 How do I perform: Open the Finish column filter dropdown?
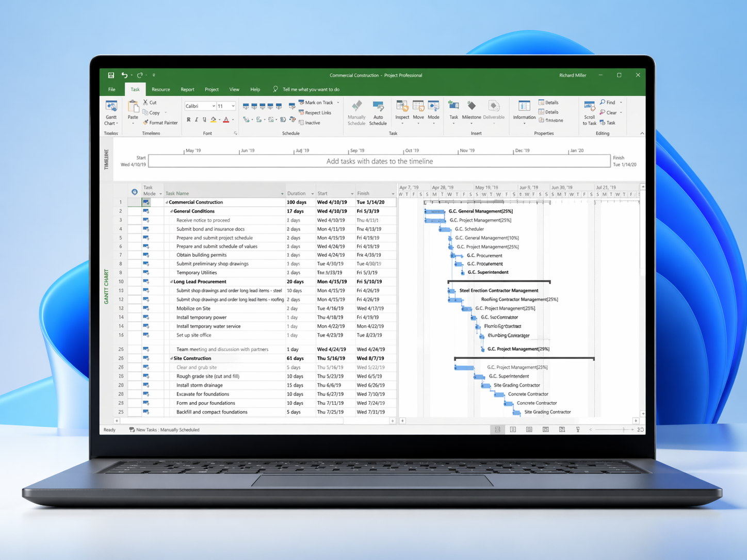tap(393, 194)
